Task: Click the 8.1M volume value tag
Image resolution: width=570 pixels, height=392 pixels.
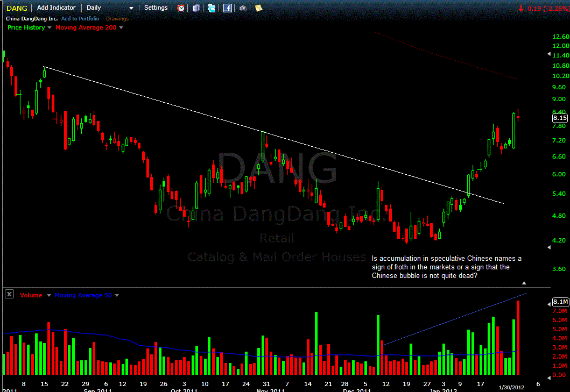Action: click(x=560, y=302)
